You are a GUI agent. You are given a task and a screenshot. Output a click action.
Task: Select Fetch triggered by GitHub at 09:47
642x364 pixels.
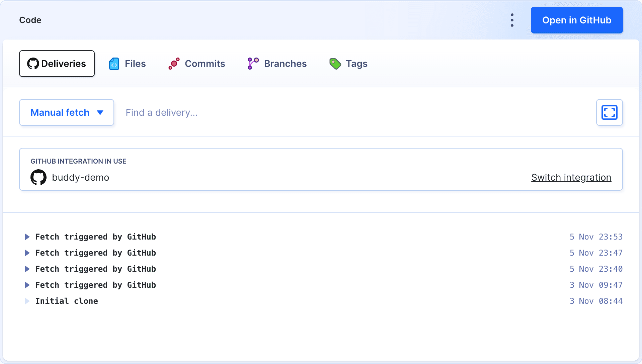click(96, 285)
